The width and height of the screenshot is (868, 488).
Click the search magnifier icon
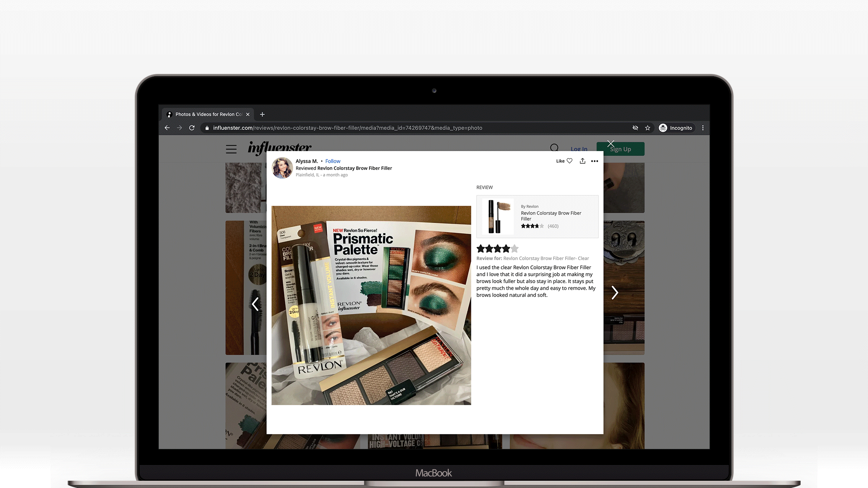click(554, 148)
